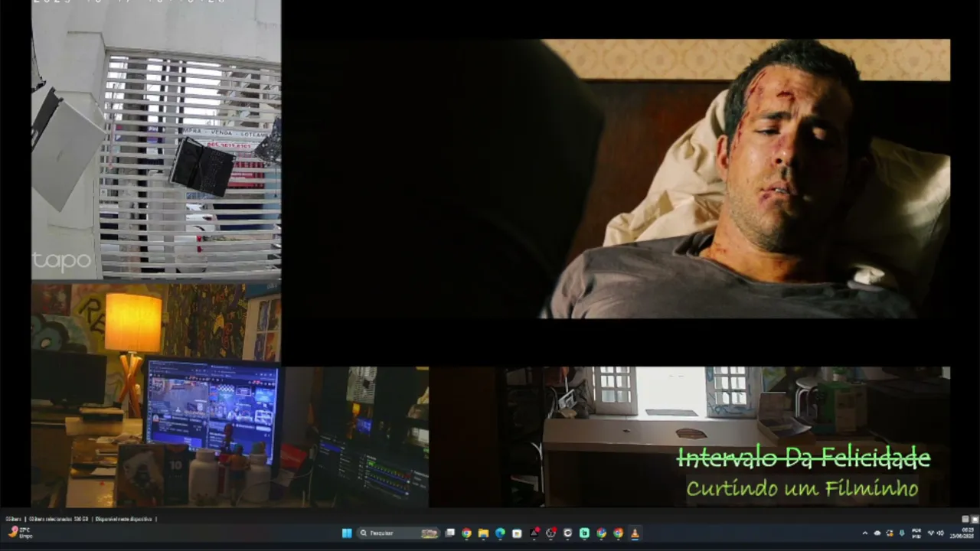The height and width of the screenshot is (551, 980).
Task: Open the volume speaker tray icon
Action: point(940,533)
